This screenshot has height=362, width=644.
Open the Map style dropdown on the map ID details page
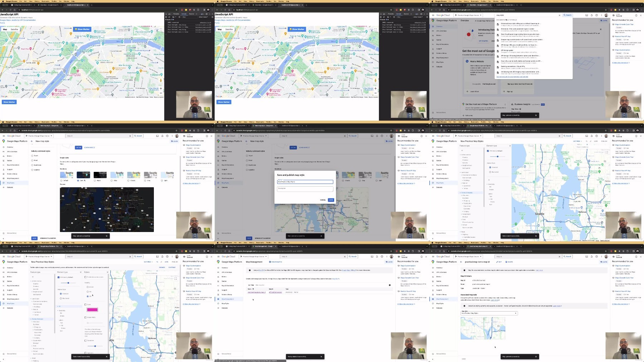[489, 313]
